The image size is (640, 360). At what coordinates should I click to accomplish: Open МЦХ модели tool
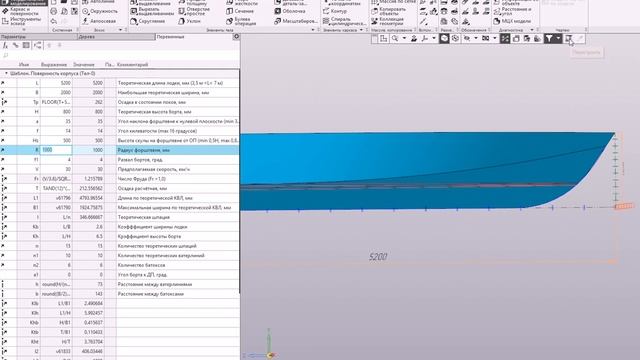[512, 21]
